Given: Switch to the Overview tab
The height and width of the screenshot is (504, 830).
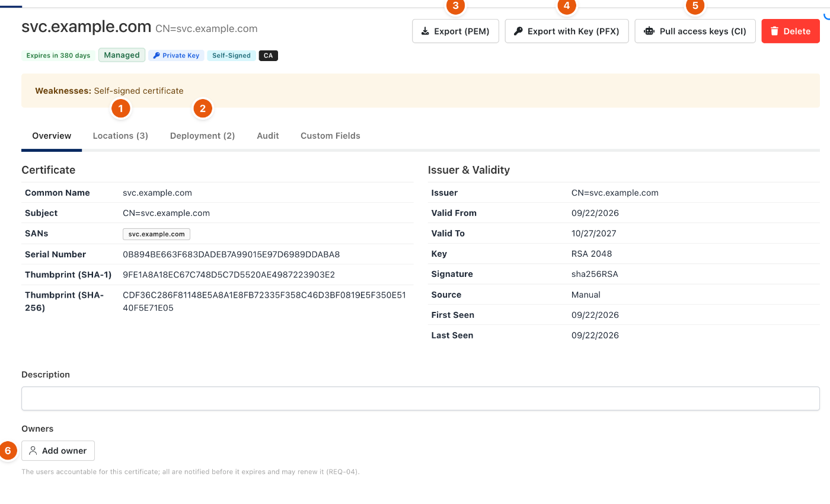Looking at the screenshot, I should click(52, 136).
